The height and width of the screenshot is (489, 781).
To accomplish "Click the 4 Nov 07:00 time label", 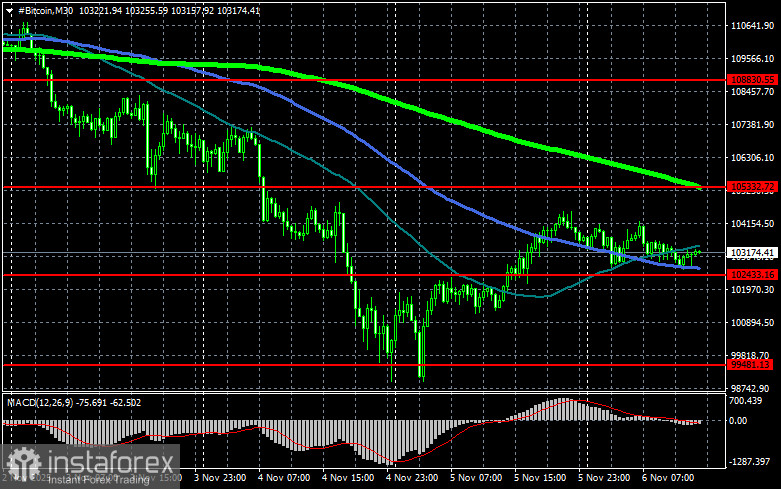I will point(284,478).
